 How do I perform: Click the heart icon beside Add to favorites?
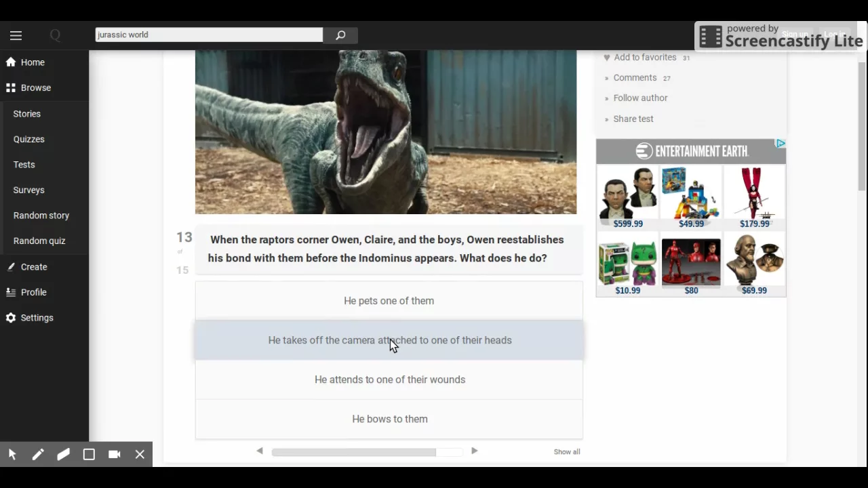607,58
